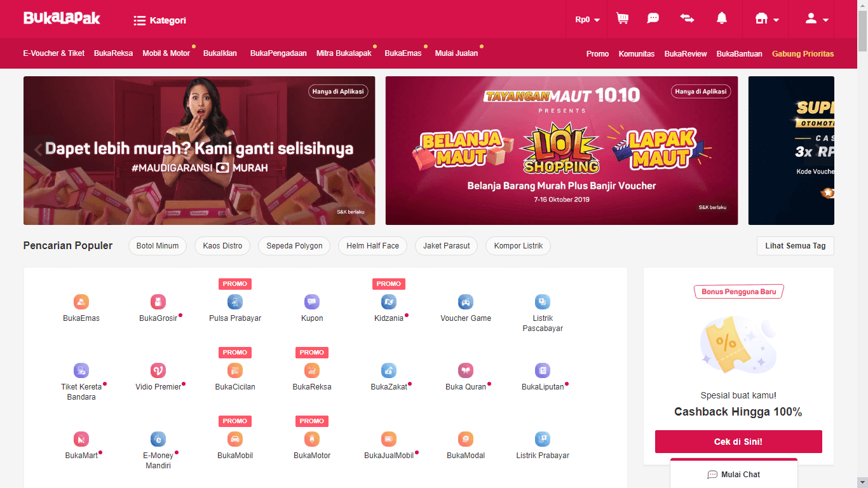Open the BukaCicilan service icon
The image size is (868, 488).
pos(235,370)
